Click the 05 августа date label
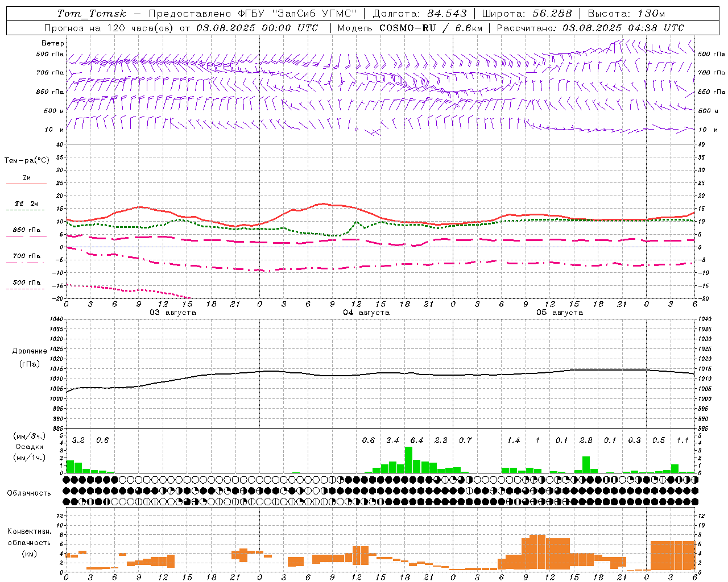The width and height of the screenshot is (728, 582). (560, 313)
